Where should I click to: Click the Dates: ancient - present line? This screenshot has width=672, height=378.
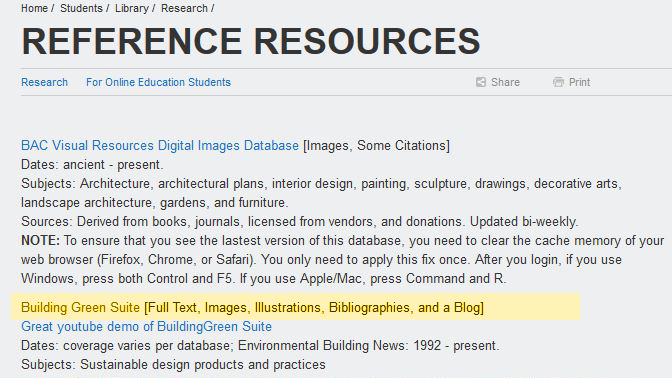click(x=92, y=165)
